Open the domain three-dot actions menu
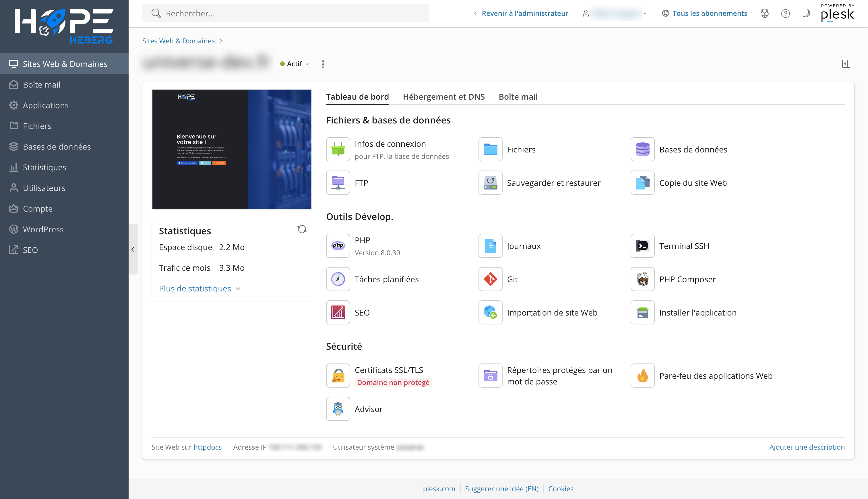 coord(323,64)
